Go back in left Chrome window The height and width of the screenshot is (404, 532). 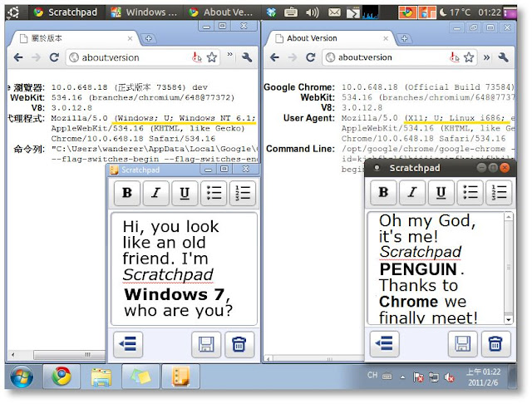[18, 57]
